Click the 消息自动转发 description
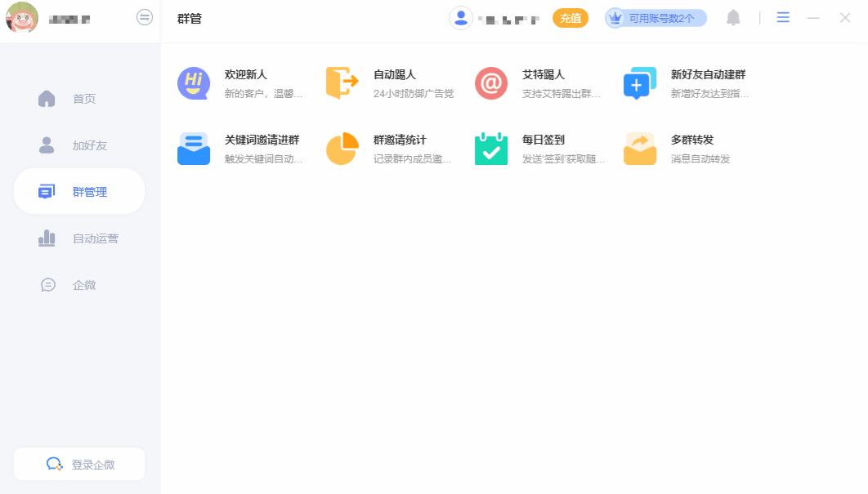 (x=700, y=158)
